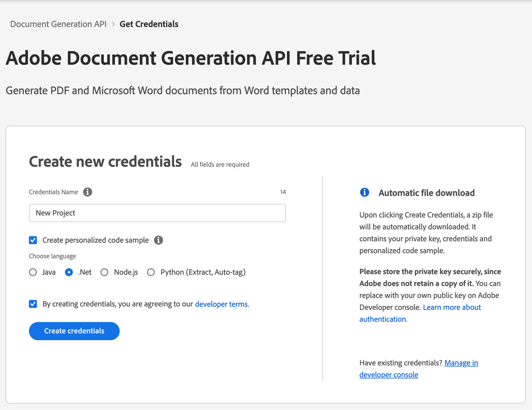Click the info icon beside Credentials Name
Viewport: 532px width, 410px height.
[87, 192]
